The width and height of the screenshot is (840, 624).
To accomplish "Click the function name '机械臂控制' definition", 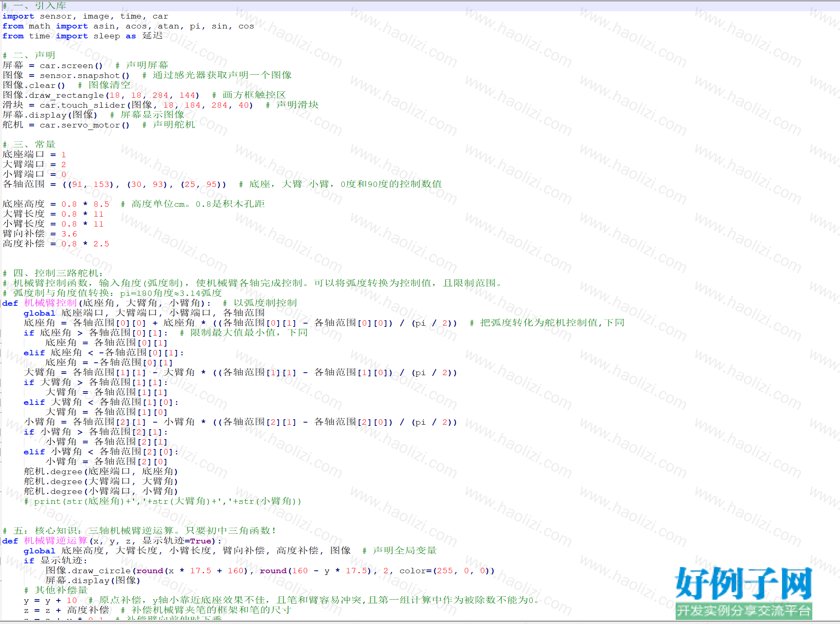I will [x=50, y=303].
